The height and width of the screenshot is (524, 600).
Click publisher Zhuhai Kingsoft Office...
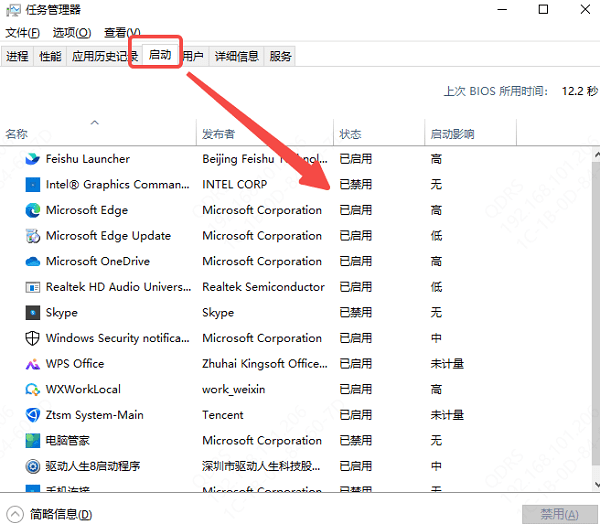coord(265,364)
